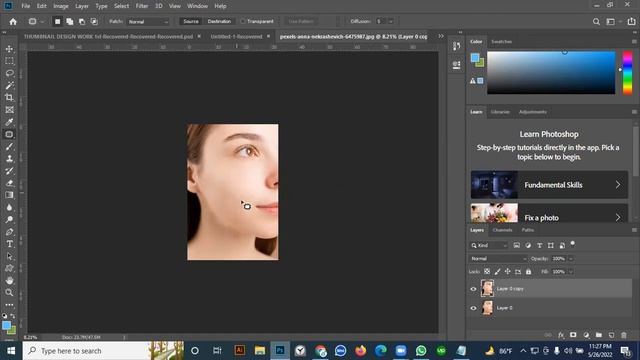Open the Edit Toolbar three-dots button
Image resolution: width=640 pixels, height=360 pixels.
tap(9, 304)
